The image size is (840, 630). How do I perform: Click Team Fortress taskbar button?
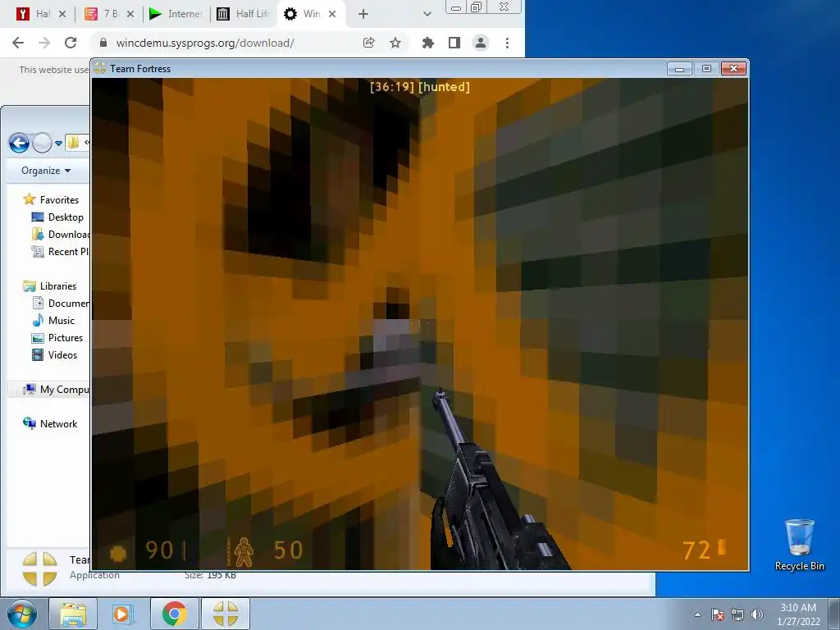(x=226, y=614)
